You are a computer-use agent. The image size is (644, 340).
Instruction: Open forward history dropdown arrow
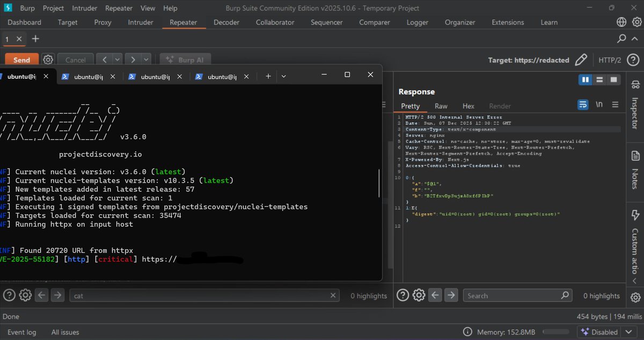tap(145, 60)
